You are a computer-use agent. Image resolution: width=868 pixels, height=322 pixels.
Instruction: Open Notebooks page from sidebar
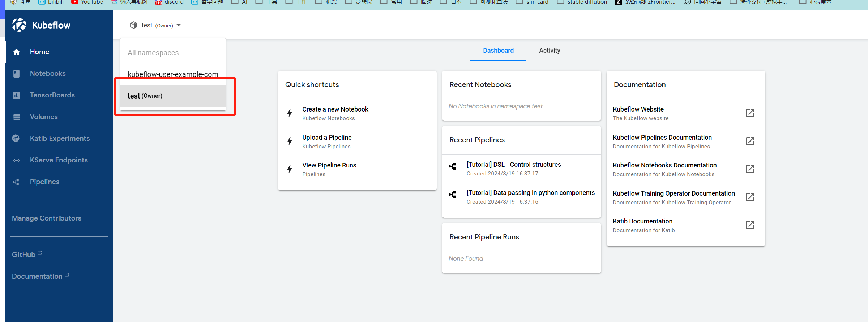point(59,74)
